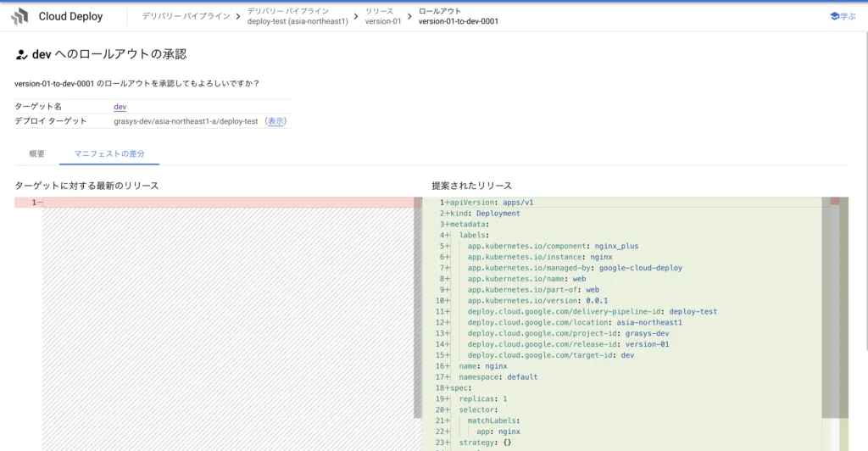Click removed line 1 in left pane
Screen dimensions: 868x451
214,203
